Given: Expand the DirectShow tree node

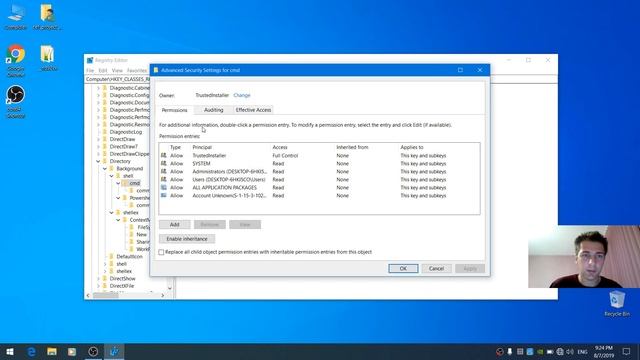Looking at the screenshot, I should [98, 278].
